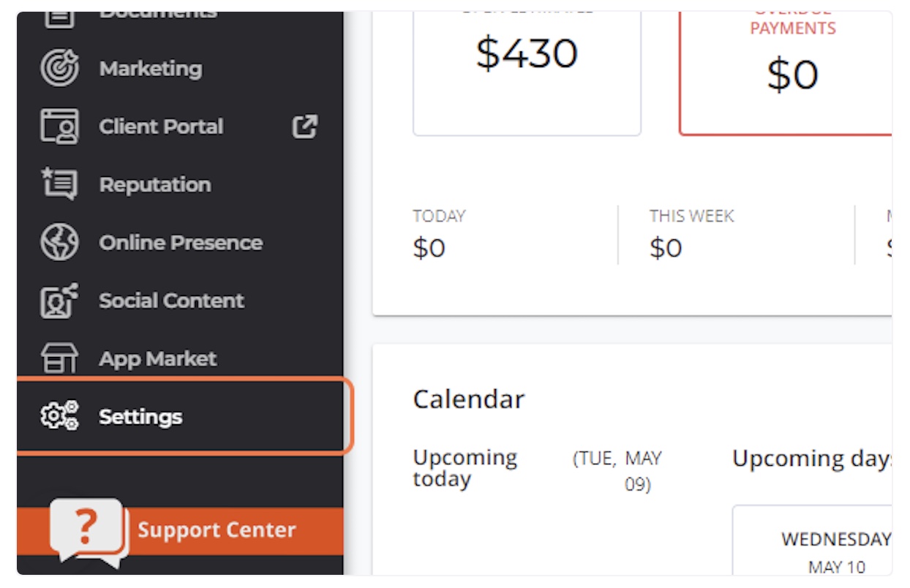
Task: Select the Wednesday May 10 calendar card
Action: point(813,540)
